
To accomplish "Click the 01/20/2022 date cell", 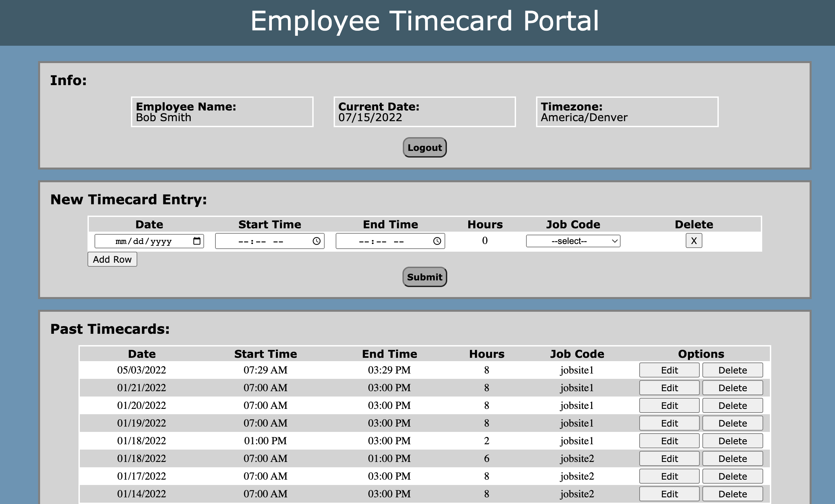I will coord(142,405).
